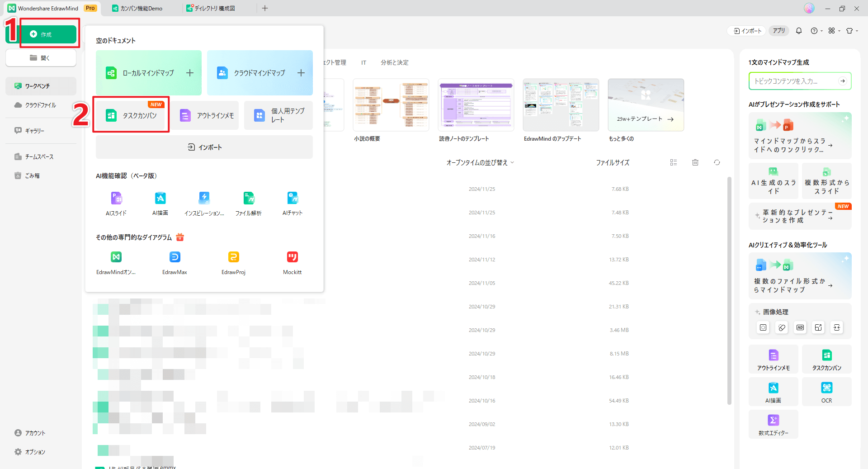
Task: Click the refresh icon above file list
Action: [717, 162]
